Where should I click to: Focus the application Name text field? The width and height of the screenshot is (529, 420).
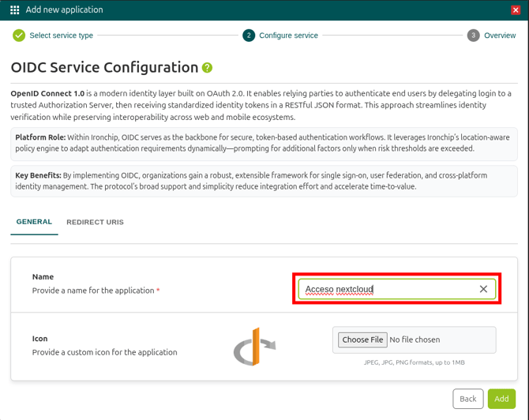click(387, 289)
